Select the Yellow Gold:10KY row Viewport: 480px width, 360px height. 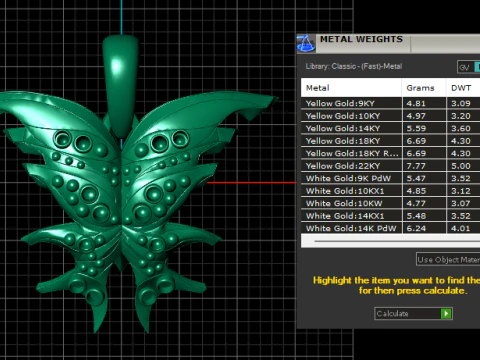(x=390, y=116)
